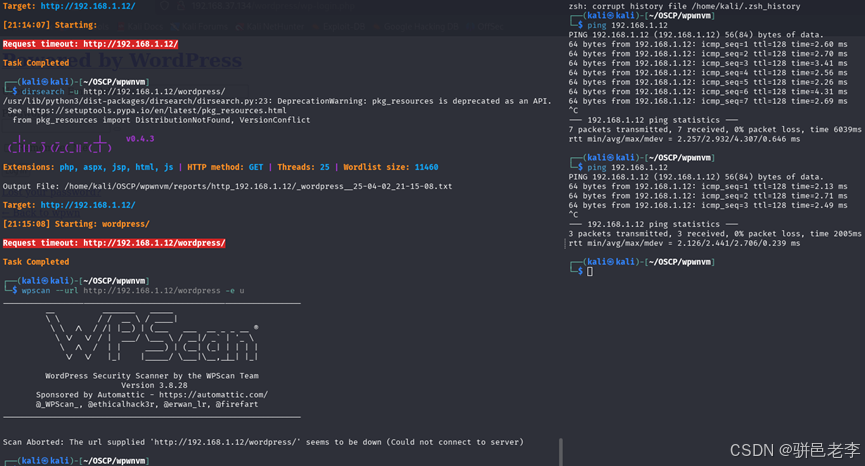Click ping reply line with time=2.70 ms
The height and width of the screenshot is (466, 865).
(x=708, y=53)
